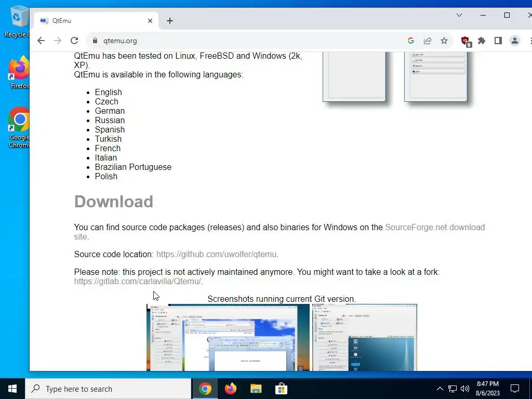Show hidden system tray icons
Image resolution: width=532 pixels, height=399 pixels.
coord(440,389)
